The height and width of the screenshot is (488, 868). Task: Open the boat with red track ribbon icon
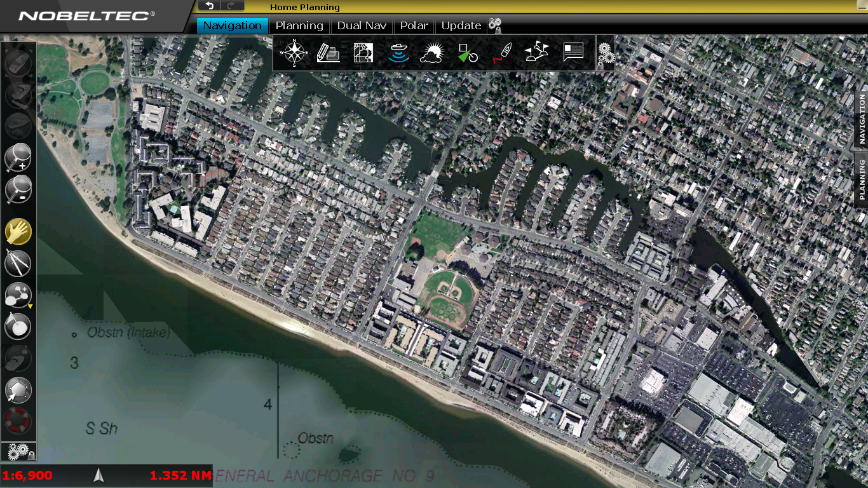click(502, 53)
